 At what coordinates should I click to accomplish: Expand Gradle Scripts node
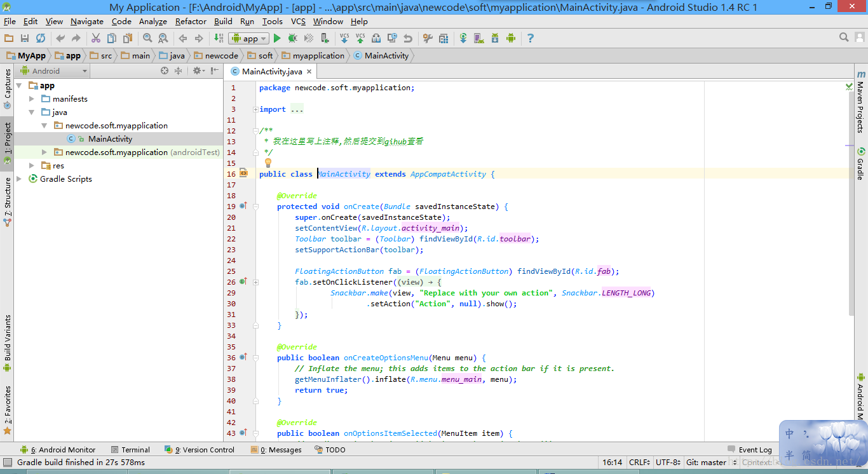coord(19,179)
